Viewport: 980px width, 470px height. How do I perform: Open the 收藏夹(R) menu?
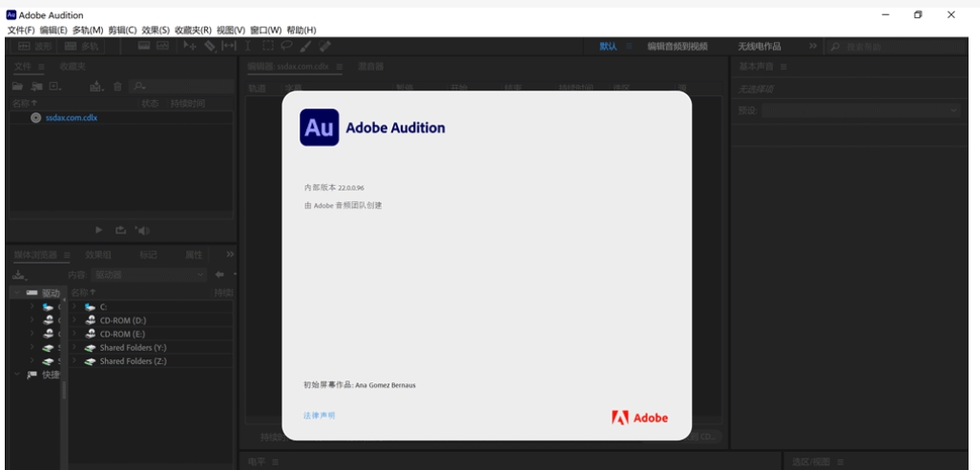[193, 30]
